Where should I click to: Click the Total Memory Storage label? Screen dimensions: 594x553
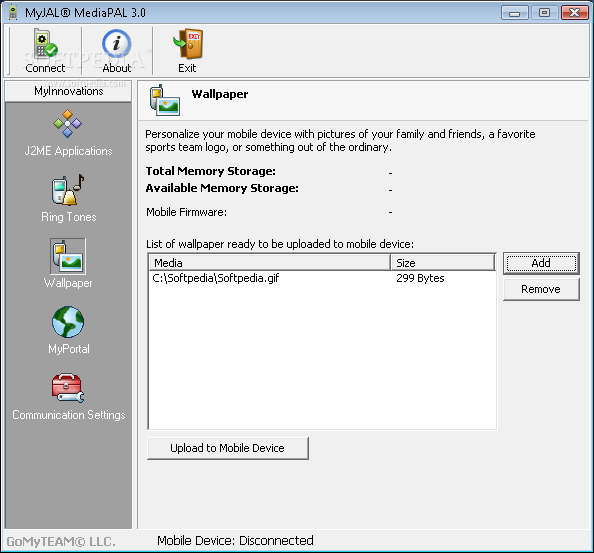211,171
